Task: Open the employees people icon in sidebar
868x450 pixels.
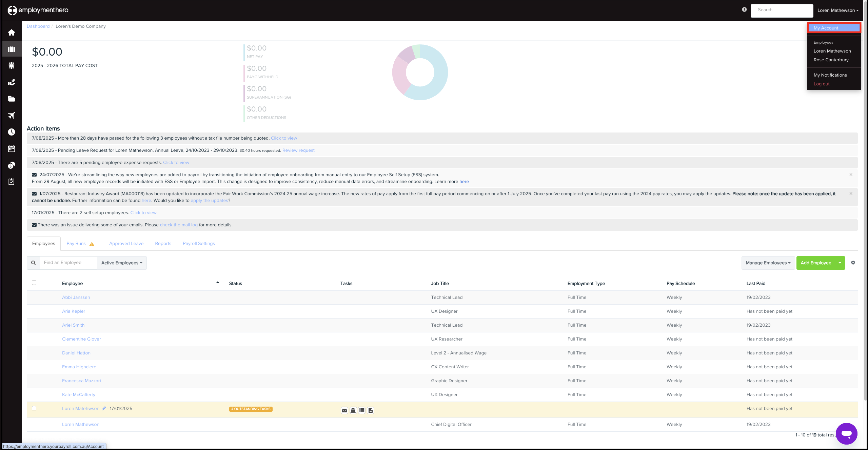Action: click(x=11, y=65)
